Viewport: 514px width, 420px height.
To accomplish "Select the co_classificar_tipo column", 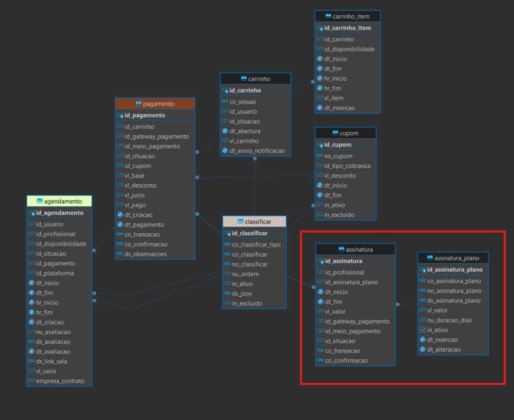I will click(x=256, y=244).
